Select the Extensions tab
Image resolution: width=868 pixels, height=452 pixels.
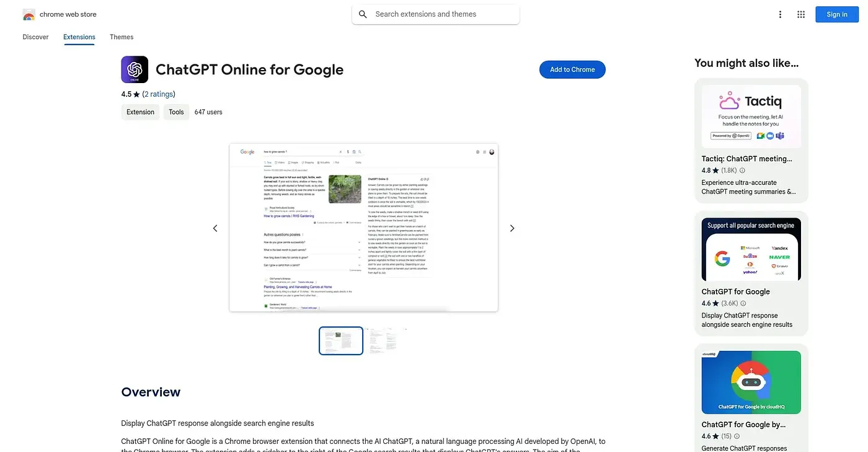pyautogui.click(x=79, y=37)
